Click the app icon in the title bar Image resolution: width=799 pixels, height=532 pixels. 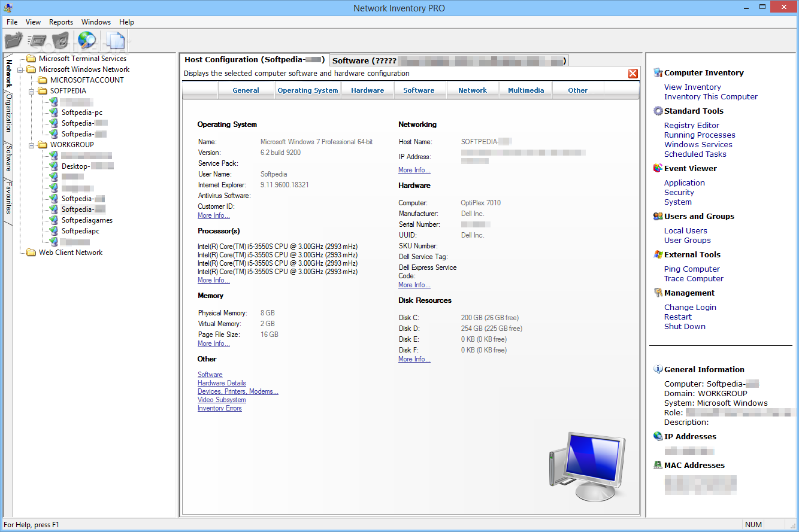(x=8, y=8)
